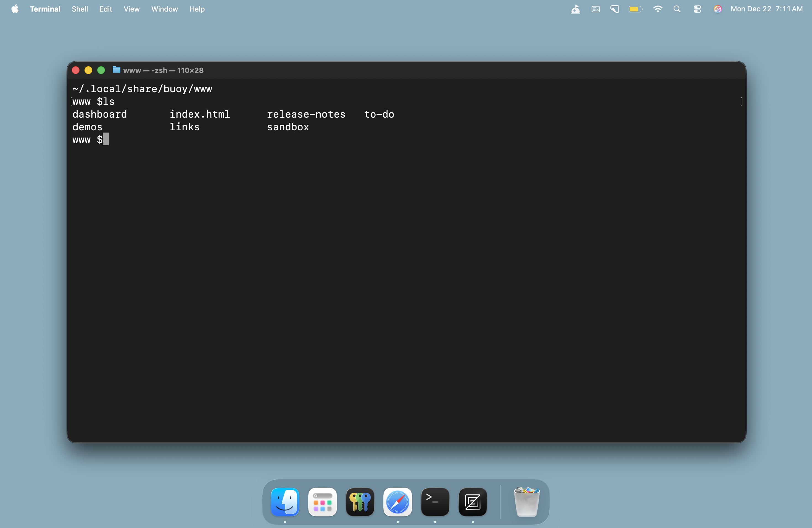Click the battery status icon
The height and width of the screenshot is (528, 812).
coord(635,9)
